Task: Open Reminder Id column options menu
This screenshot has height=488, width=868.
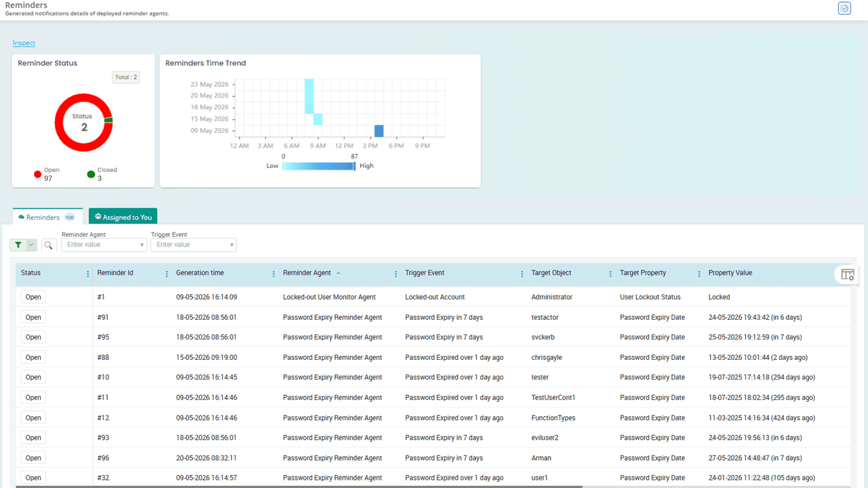Action: [167, 274]
